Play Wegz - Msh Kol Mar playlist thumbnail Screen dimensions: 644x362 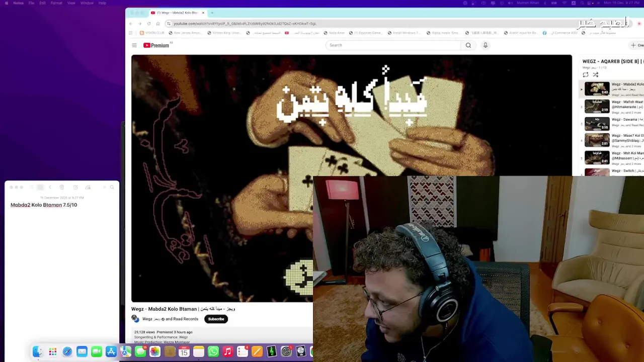597,158
